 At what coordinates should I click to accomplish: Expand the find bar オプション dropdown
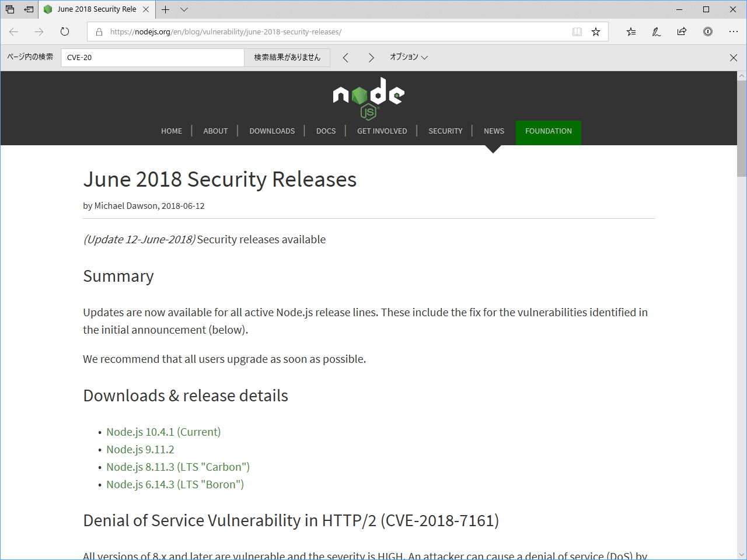[x=409, y=57]
